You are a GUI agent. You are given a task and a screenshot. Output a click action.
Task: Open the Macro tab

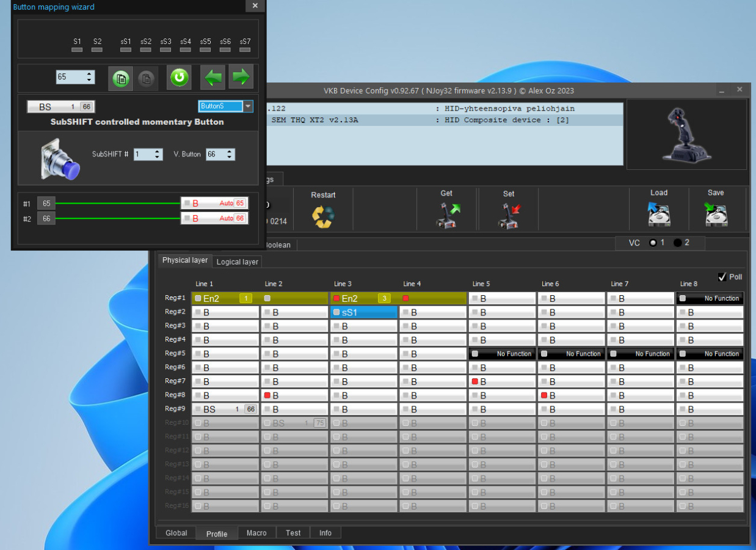pos(256,533)
